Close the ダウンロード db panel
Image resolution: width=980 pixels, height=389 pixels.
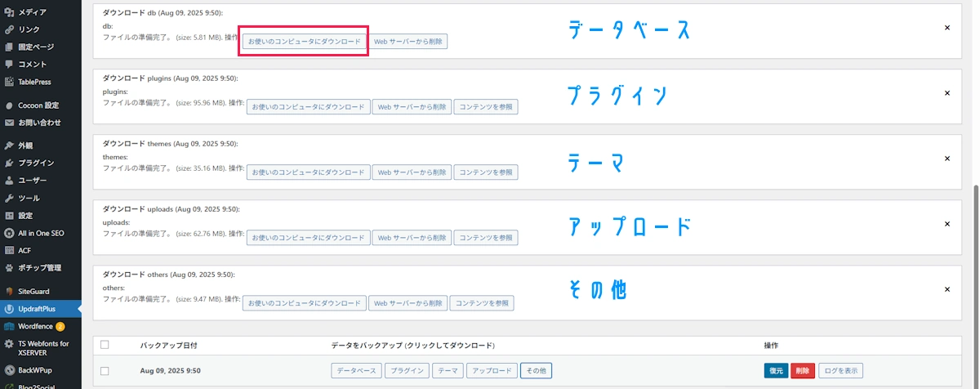947,27
